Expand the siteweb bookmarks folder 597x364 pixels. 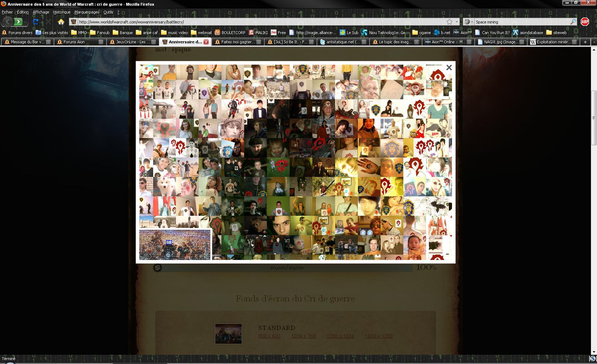(x=556, y=33)
